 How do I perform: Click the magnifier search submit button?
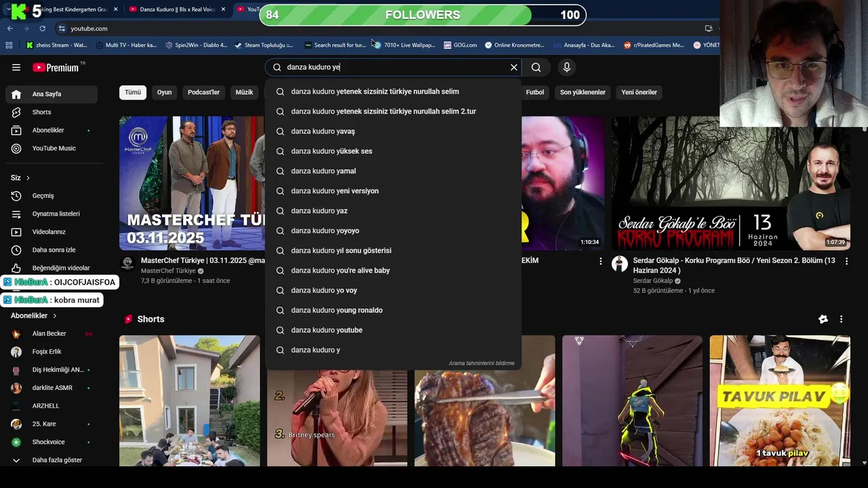(x=536, y=67)
